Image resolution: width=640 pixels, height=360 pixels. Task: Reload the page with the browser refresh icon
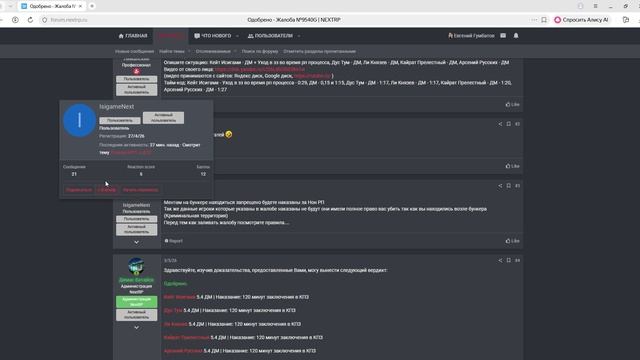30,20
